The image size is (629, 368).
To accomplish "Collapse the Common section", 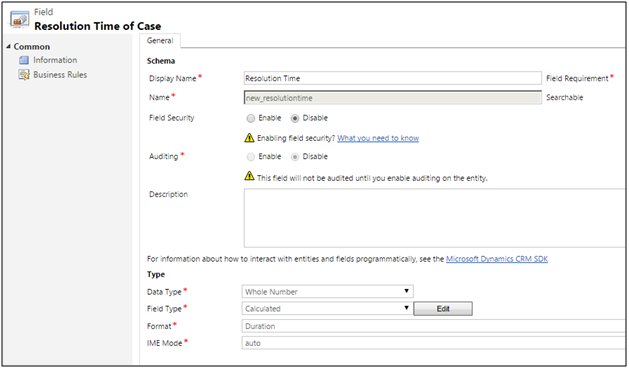I will click(8, 47).
